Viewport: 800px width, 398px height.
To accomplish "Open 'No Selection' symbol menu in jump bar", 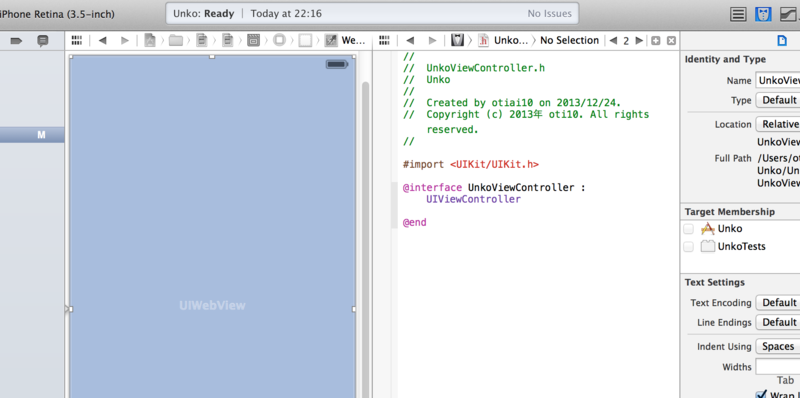I will pyautogui.click(x=569, y=40).
